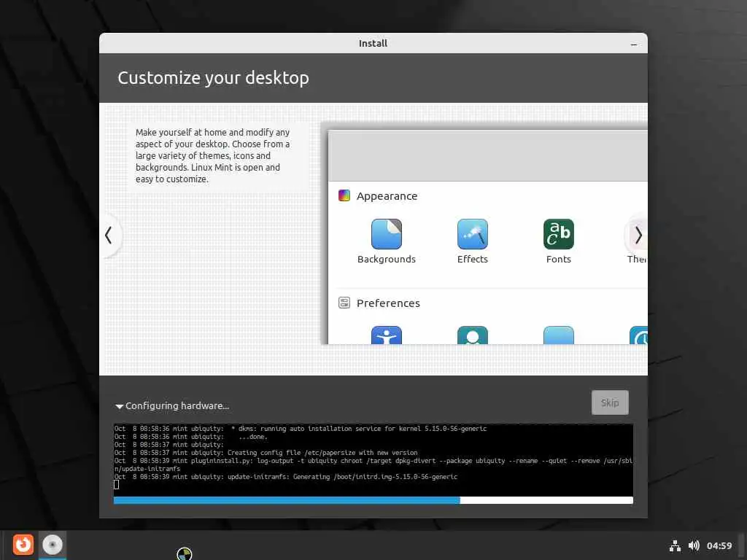Image resolution: width=747 pixels, height=560 pixels.
Task: Minimize the Install window
Action: pyautogui.click(x=634, y=44)
